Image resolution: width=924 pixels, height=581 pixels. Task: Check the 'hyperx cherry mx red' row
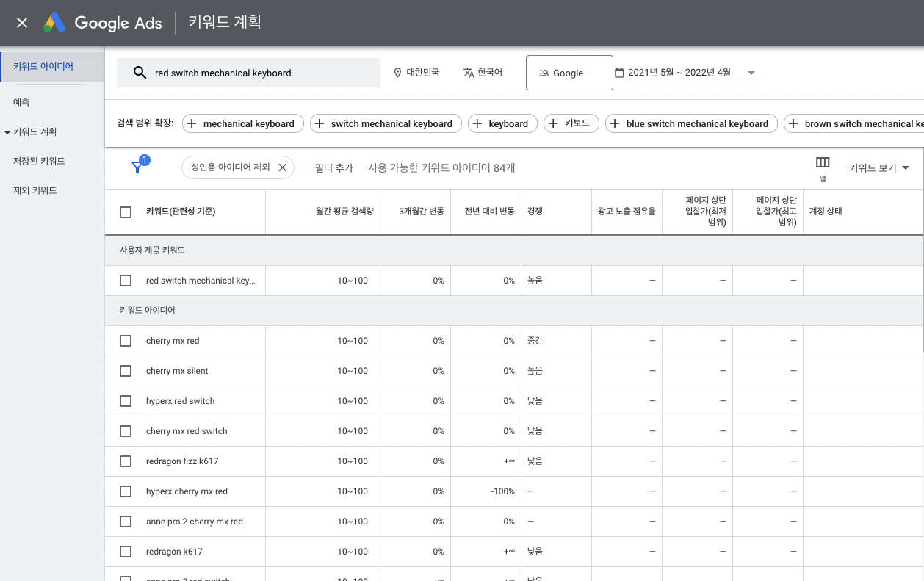[x=126, y=491]
